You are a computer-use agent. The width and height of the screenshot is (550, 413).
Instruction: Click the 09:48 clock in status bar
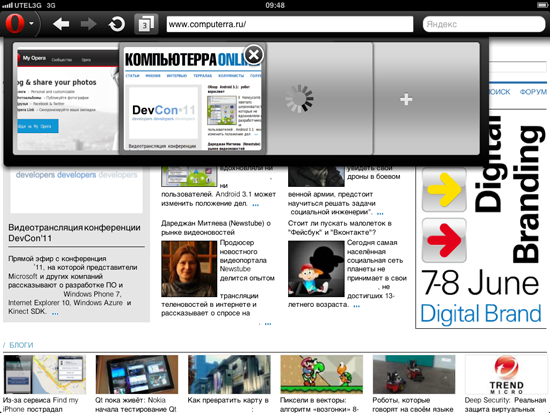coord(275,5)
